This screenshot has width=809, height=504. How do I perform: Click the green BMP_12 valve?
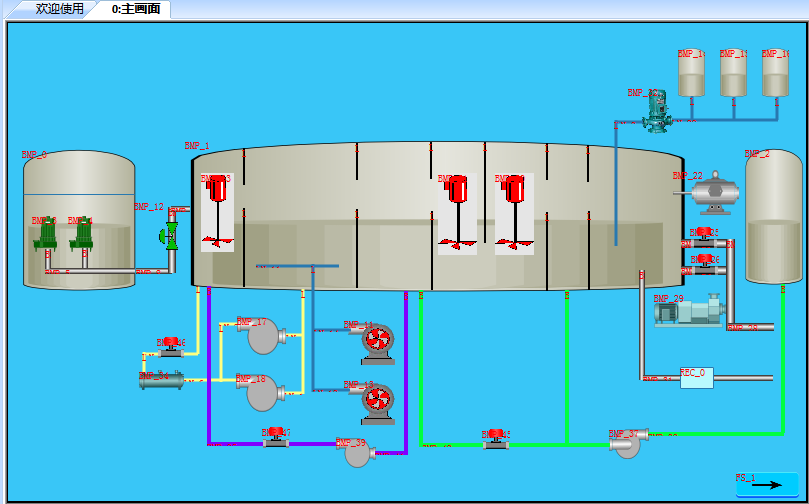pyautogui.click(x=169, y=236)
